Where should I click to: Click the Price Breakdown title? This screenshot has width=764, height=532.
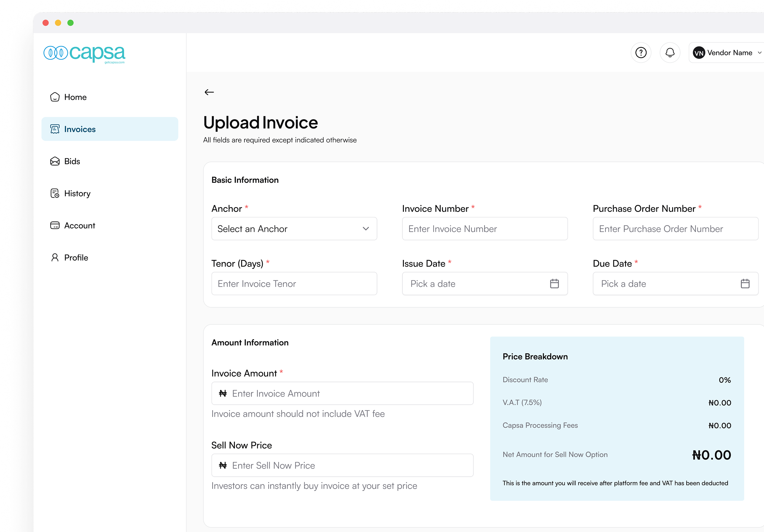click(x=535, y=356)
